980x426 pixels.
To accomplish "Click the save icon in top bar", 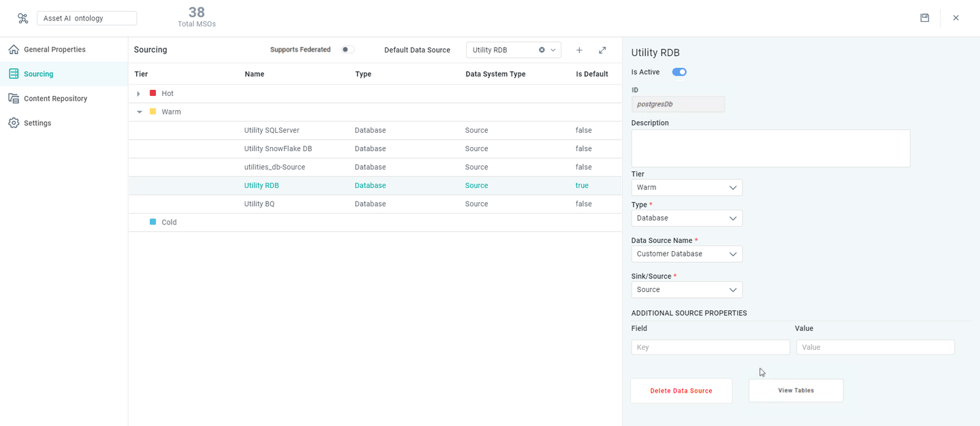I will [924, 18].
